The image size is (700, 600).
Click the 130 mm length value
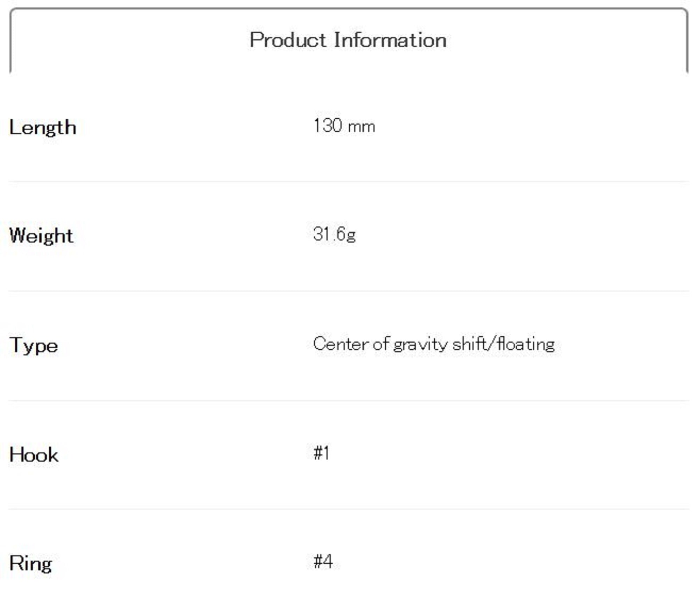coord(344,126)
